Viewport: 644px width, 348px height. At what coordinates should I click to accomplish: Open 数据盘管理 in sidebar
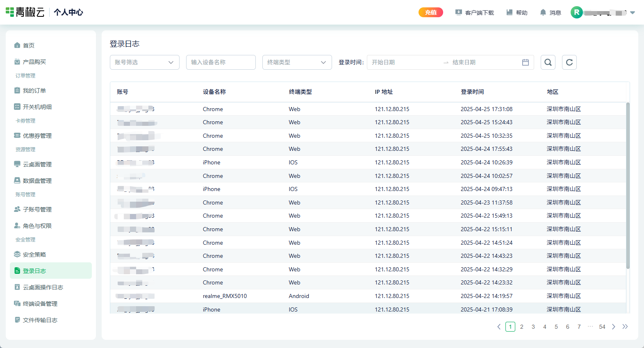[51, 180]
